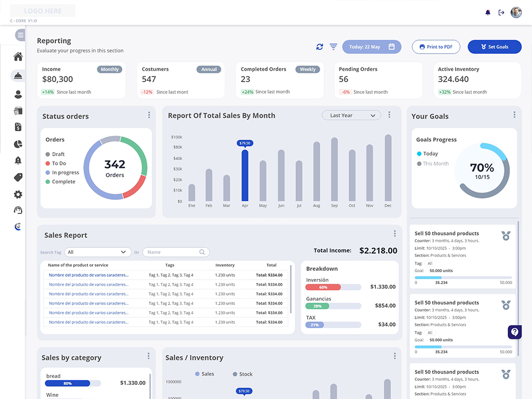This screenshot has width=532, height=399.
Task: Toggle the Weekly badge on Completed Orders
Action: click(x=307, y=70)
